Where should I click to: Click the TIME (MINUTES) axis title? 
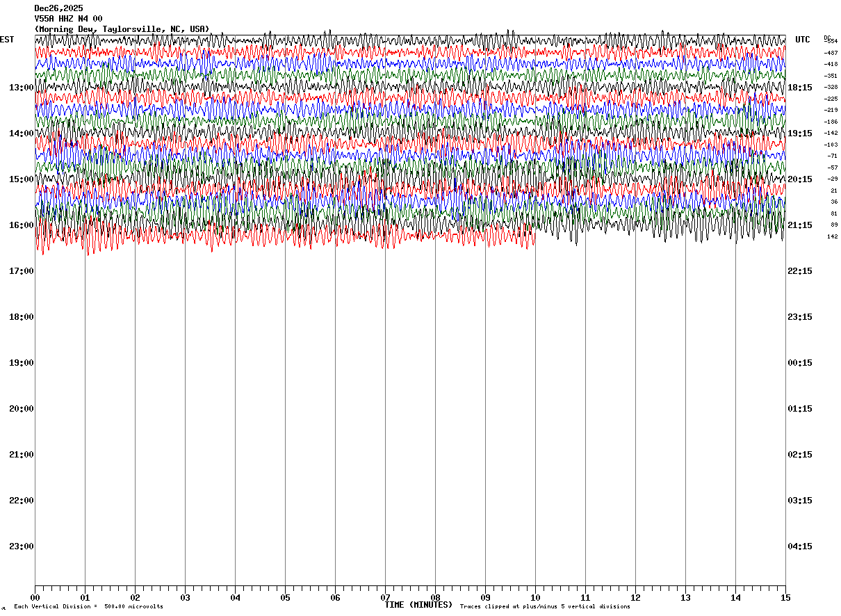coord(418,604)
